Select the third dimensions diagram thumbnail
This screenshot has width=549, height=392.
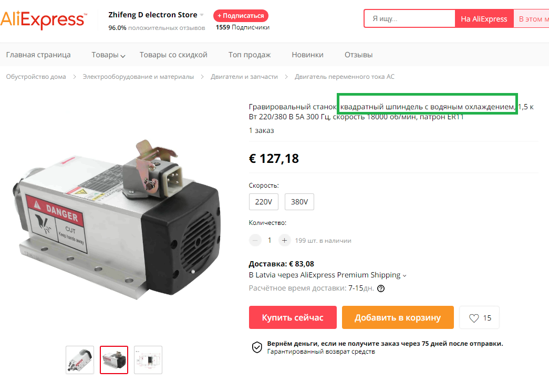point(148,360)
